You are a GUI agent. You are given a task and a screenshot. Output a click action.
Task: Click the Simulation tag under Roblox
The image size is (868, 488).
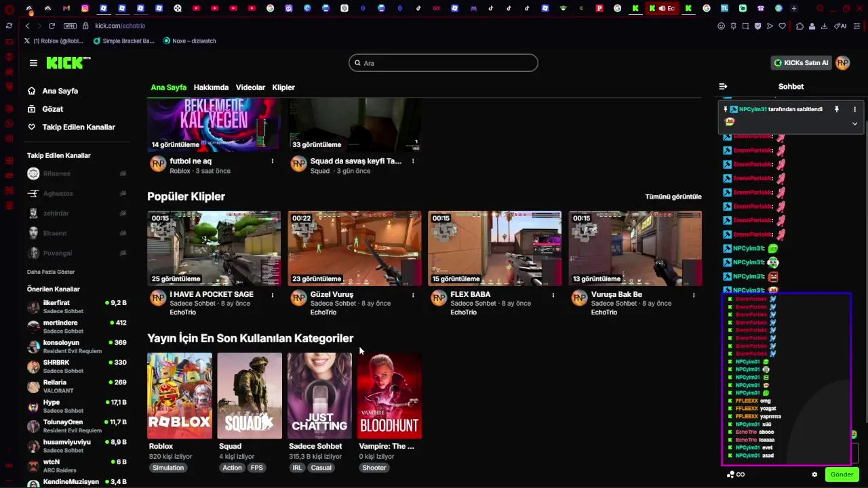168,468
